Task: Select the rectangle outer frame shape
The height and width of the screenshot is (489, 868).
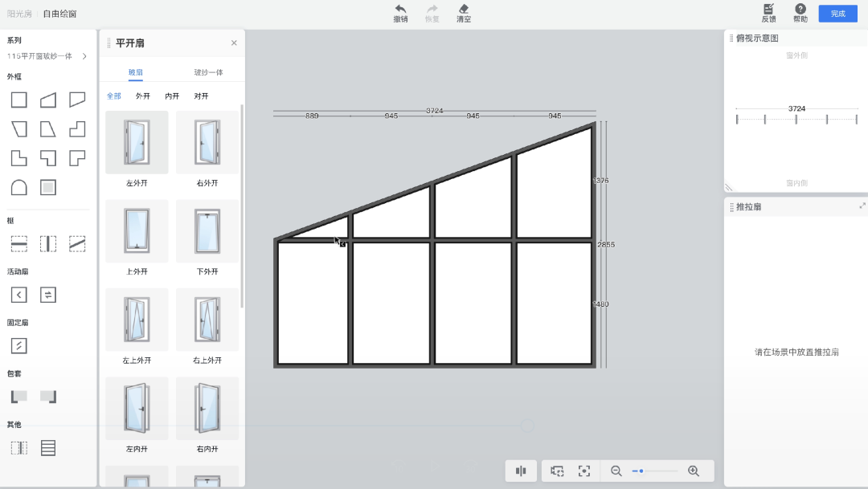Action: click(18, 100)
